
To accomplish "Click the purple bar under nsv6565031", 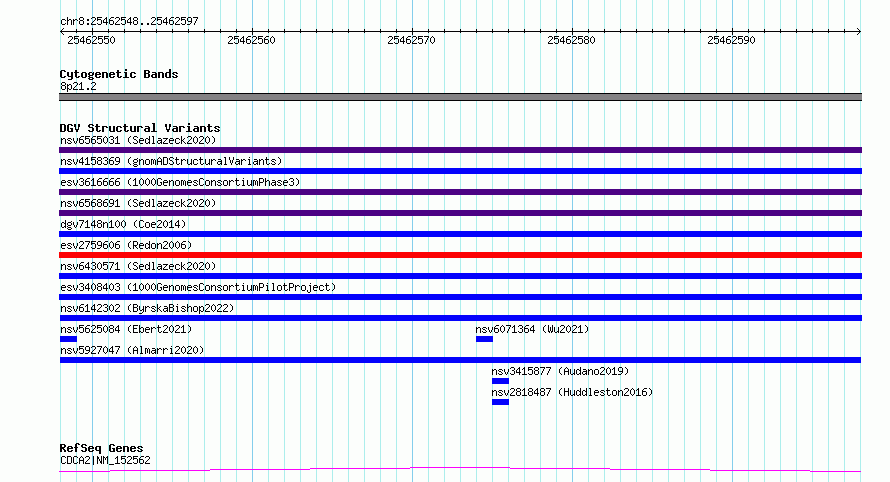I will tap(460, 150).
